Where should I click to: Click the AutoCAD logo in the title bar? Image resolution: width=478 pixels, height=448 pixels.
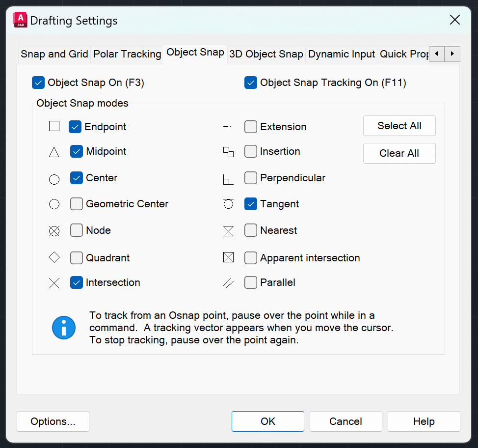(x=20, y=20)
